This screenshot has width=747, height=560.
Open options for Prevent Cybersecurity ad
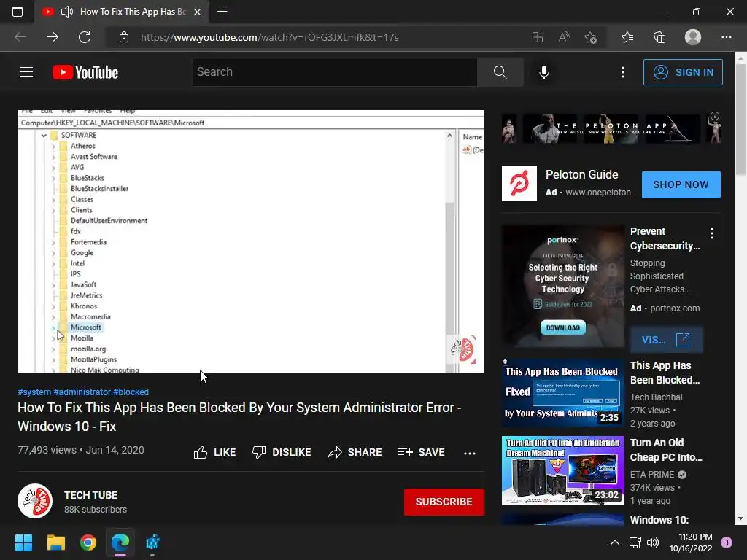712,233
